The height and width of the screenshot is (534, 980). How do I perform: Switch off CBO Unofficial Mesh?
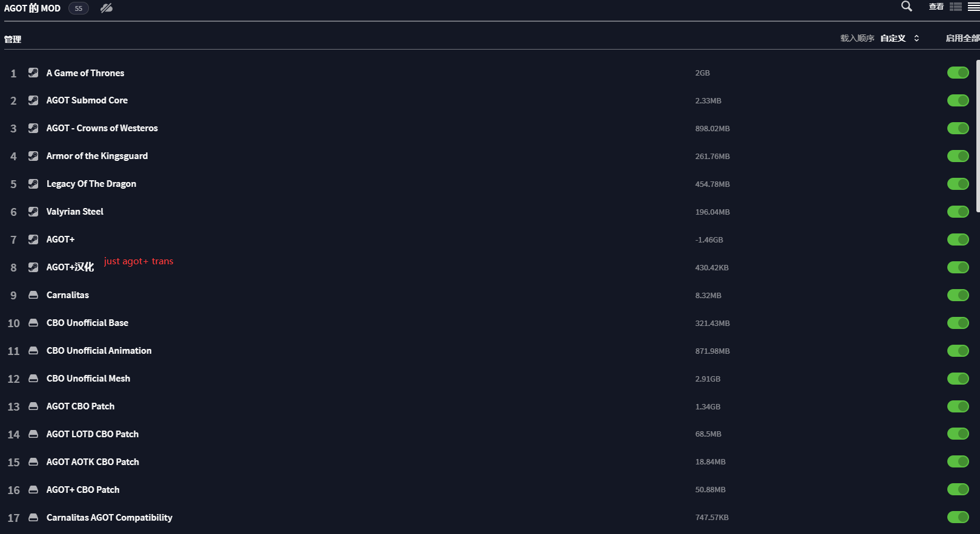coord(958,379)
